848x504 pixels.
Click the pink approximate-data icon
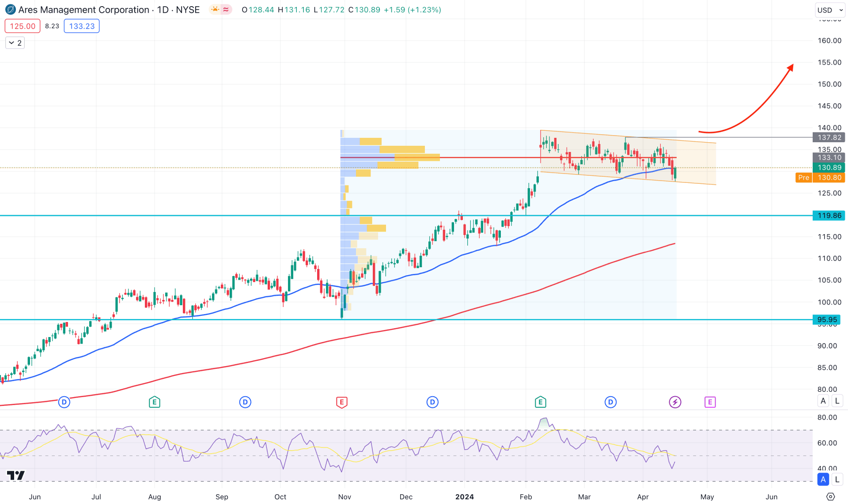pyautogui.click(x=226, y=10)
